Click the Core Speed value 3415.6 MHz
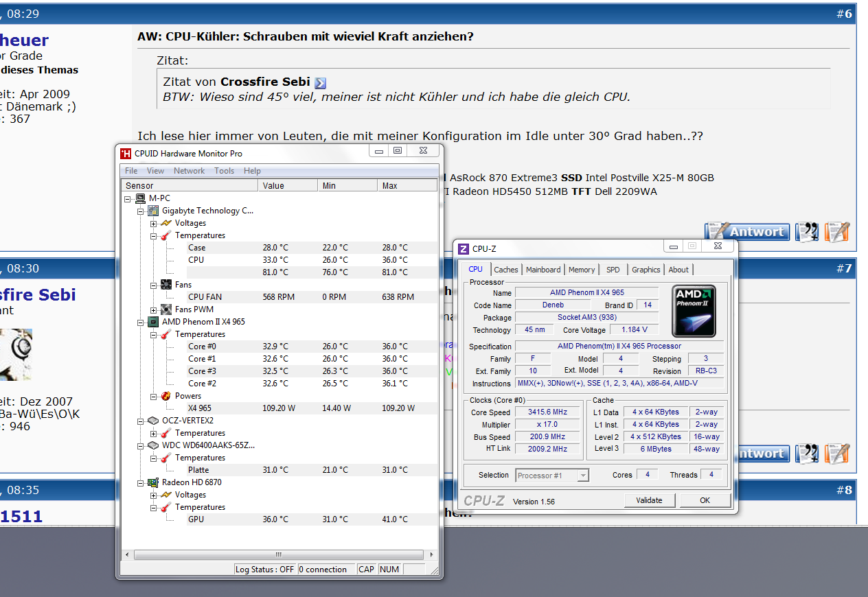The image size is (868, 597). pyautogui.click(x=547, y=412)
